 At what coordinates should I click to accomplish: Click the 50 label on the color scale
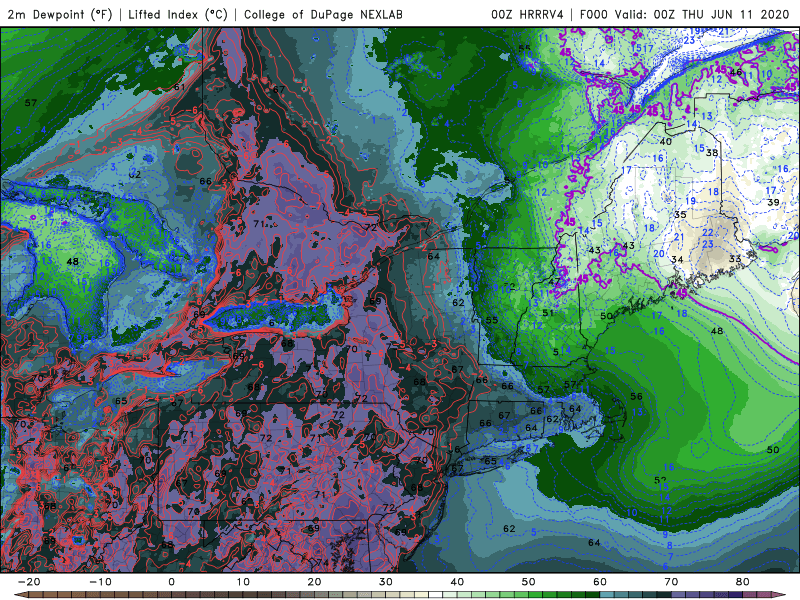pos(529,582)
